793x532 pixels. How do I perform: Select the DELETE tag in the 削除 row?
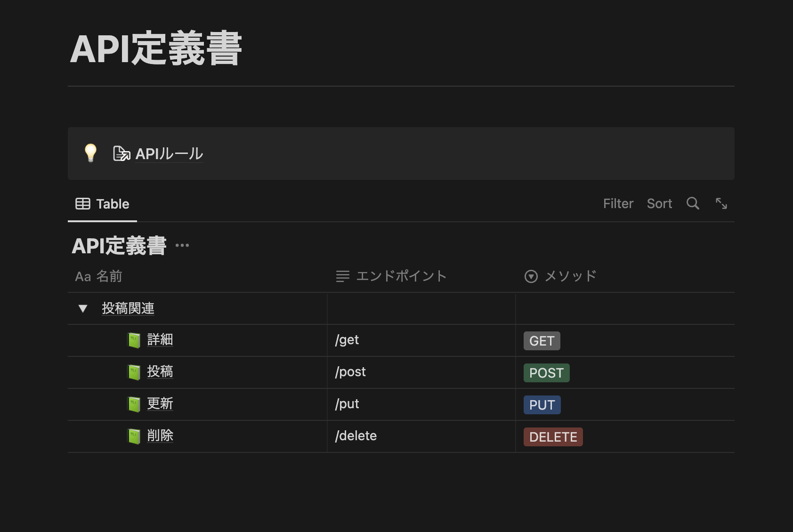click(553, 436)
